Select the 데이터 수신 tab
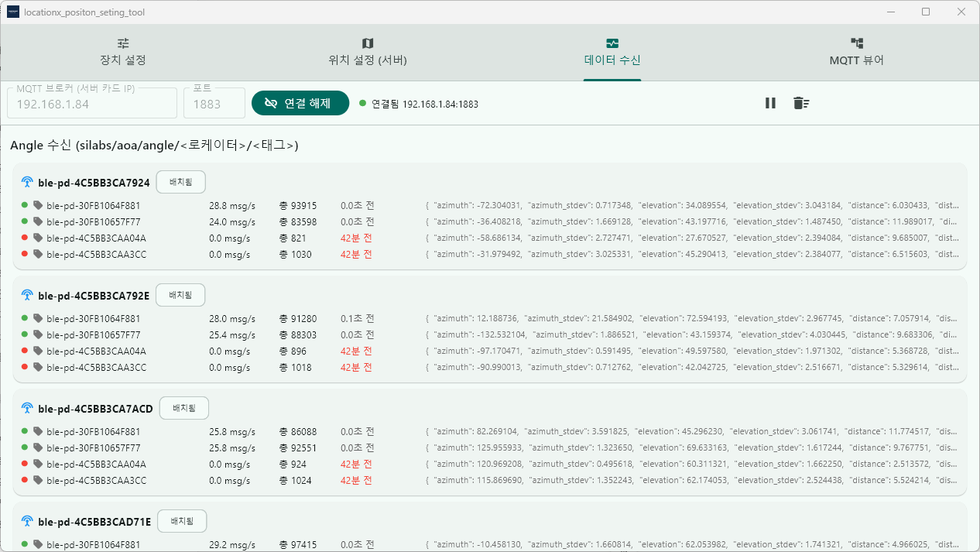The width and height of the screenshot is (980, 552). point(612,52)
